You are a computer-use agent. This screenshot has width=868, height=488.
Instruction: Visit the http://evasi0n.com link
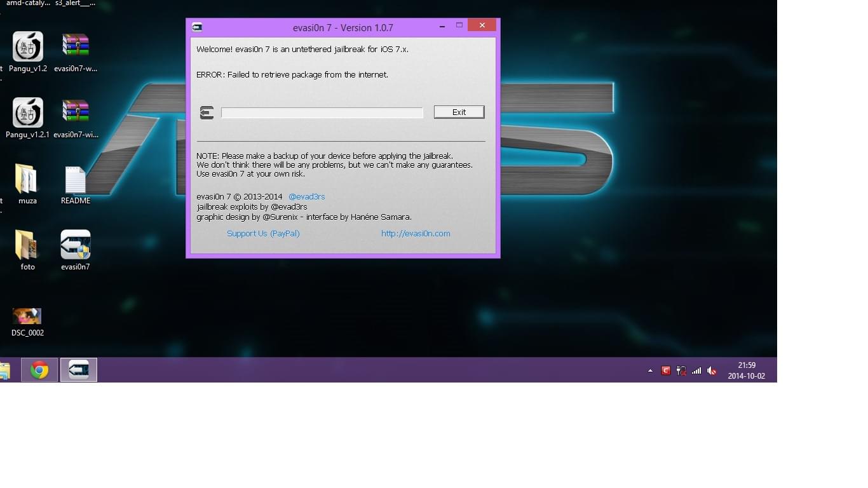(416, 234)
